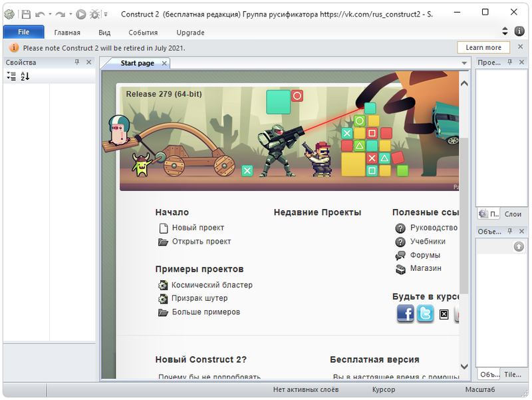Switch properties to categorized view
532x400 pixels.
click(x=11, y=77)
